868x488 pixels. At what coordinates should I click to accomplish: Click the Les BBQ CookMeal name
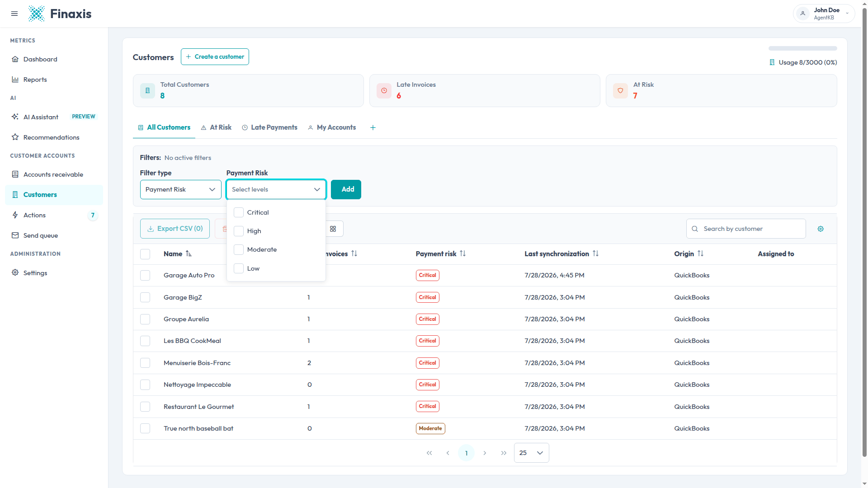tap(192, 341)
